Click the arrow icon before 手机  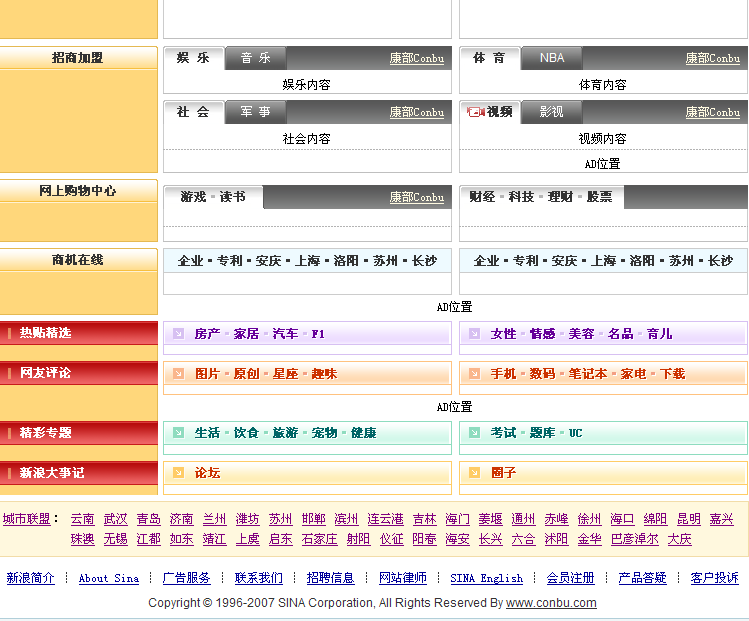(x=474, y=373)
